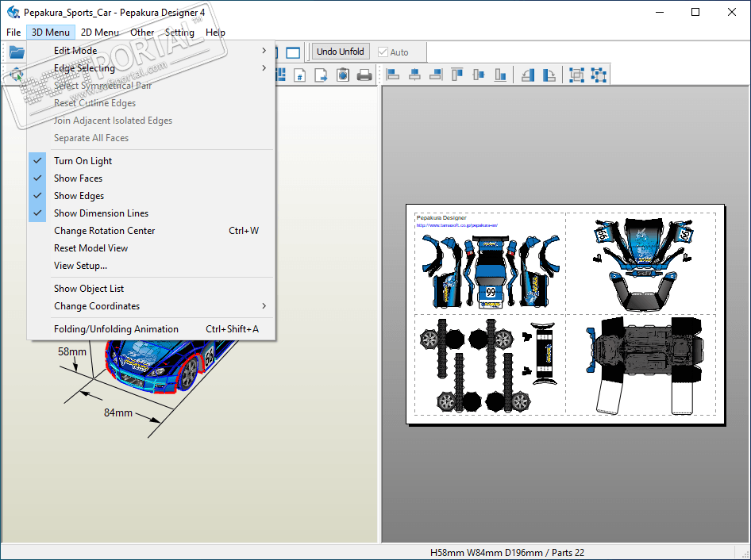751x560 pixels.
Task: Click the 58mm dimension label
Action: 71,352
